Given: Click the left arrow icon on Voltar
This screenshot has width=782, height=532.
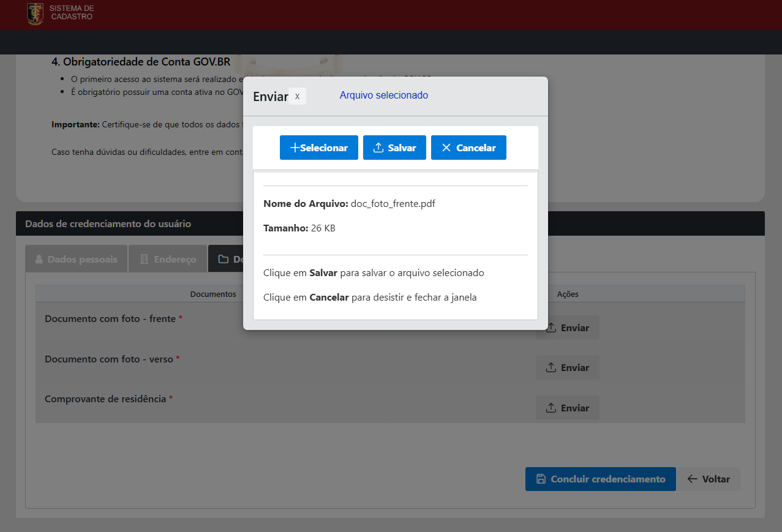Looking at the screenshot, I should point(692,479).
